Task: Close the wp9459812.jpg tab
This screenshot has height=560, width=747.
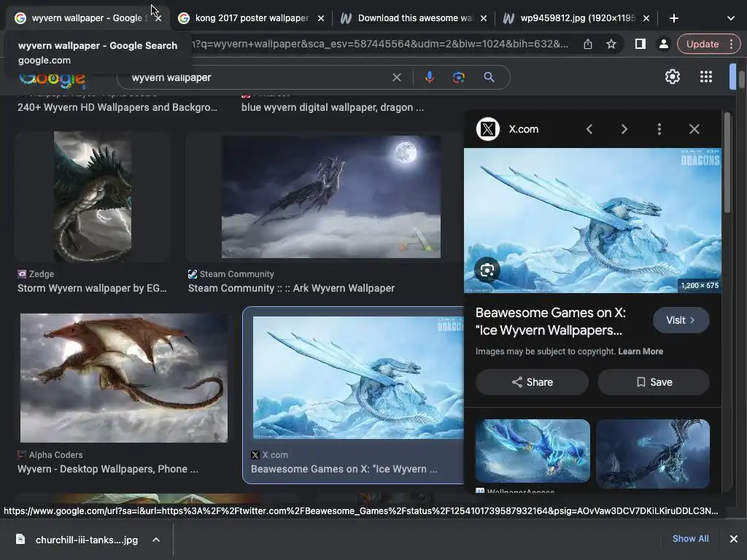Action: [x=646, y=18]
